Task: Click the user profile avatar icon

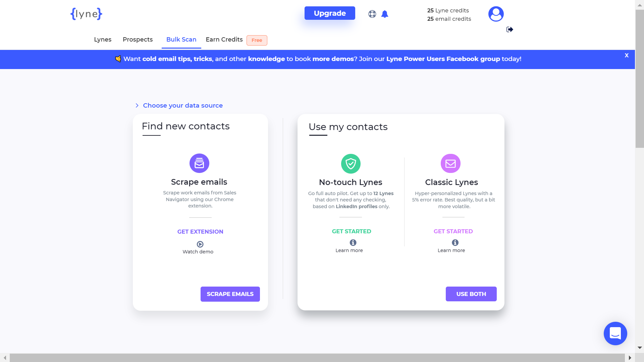Action: click(495, 14)
